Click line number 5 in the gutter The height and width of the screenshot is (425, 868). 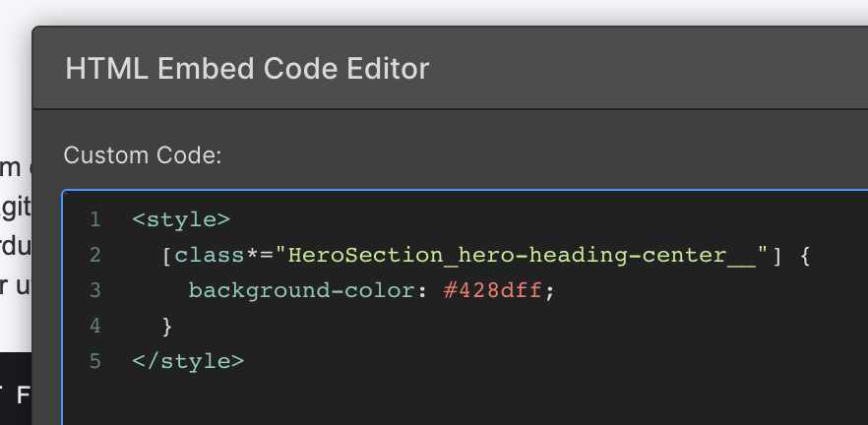point(95,361)
